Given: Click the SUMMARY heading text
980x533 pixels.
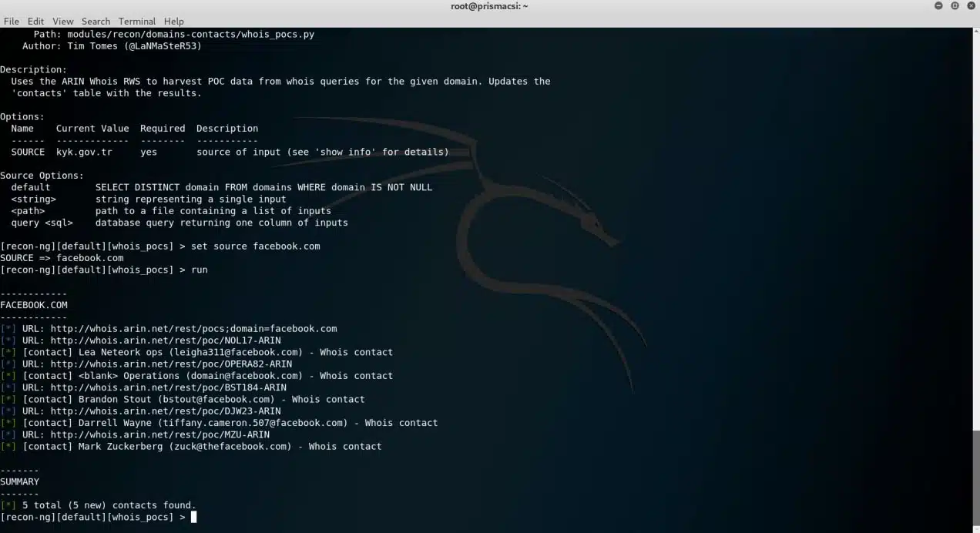Looking at the screenshot, I should (20, 481).
